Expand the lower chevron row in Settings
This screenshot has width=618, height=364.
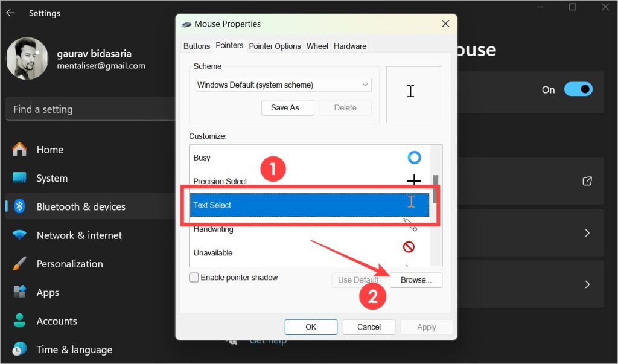point(587,284)
